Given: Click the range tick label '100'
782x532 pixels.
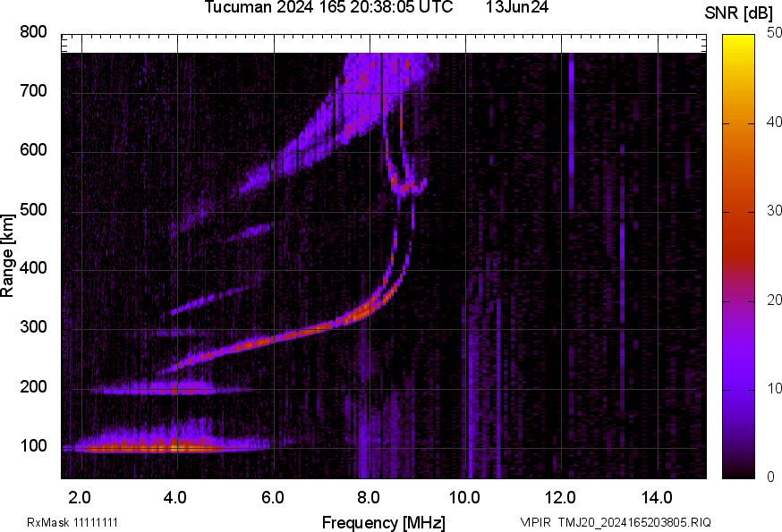Looking at the screenshot, I should [33, 445].
